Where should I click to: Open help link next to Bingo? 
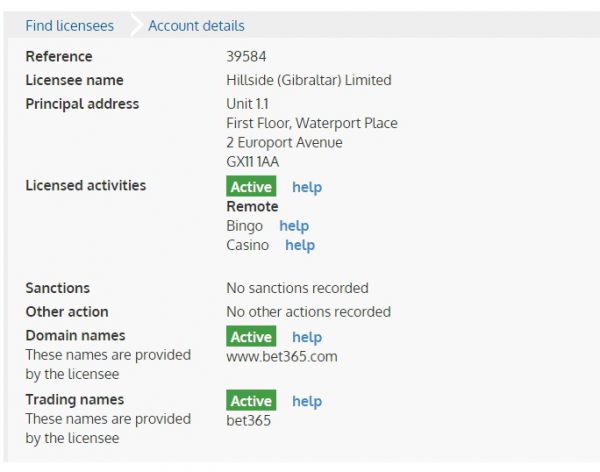[294, 226]
